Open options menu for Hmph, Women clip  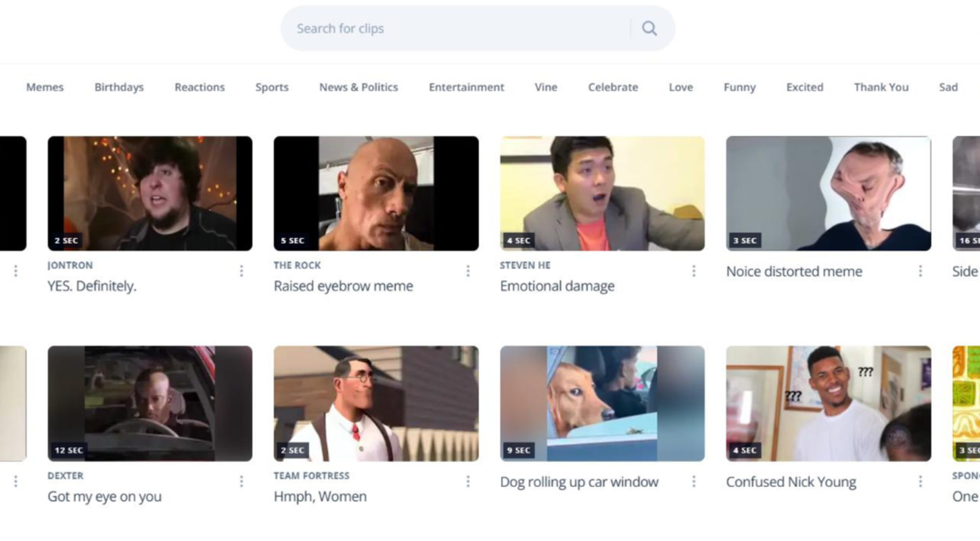click(468, 481)
